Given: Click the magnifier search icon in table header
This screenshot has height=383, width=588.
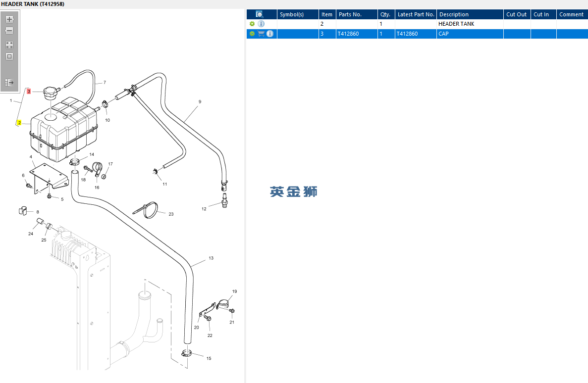Looking at the screenshot, I should click(260, 14).
